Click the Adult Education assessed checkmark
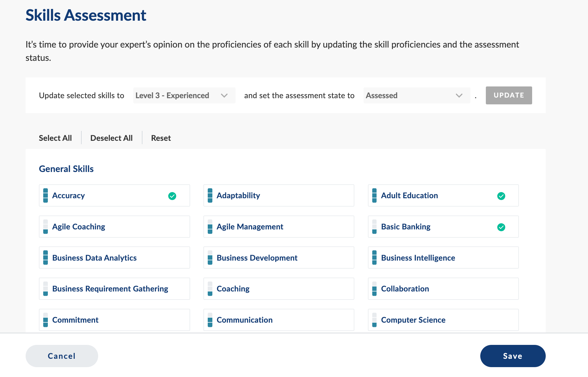Image resolution: width=588 pixels, height=377 pixels. point(501,196)
